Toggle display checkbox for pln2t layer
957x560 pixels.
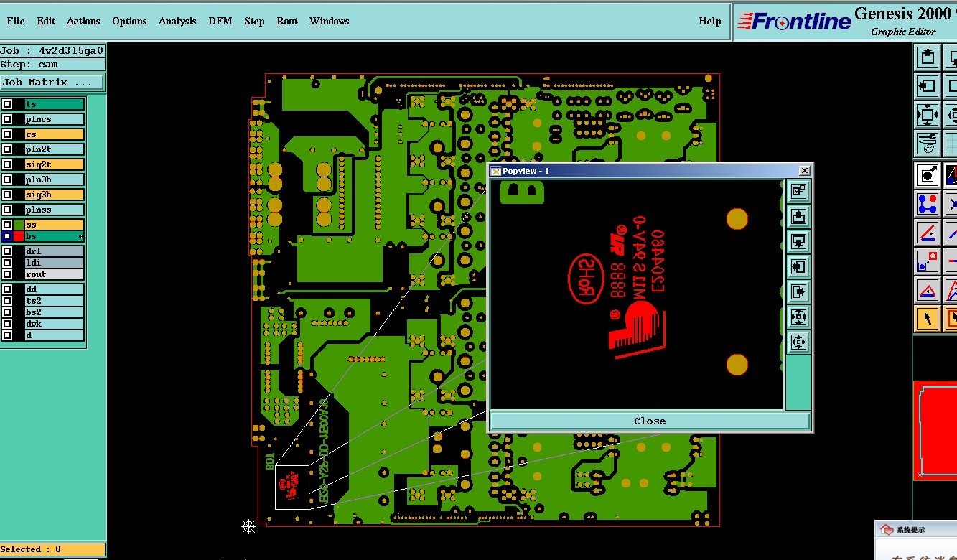click(7, 149)
